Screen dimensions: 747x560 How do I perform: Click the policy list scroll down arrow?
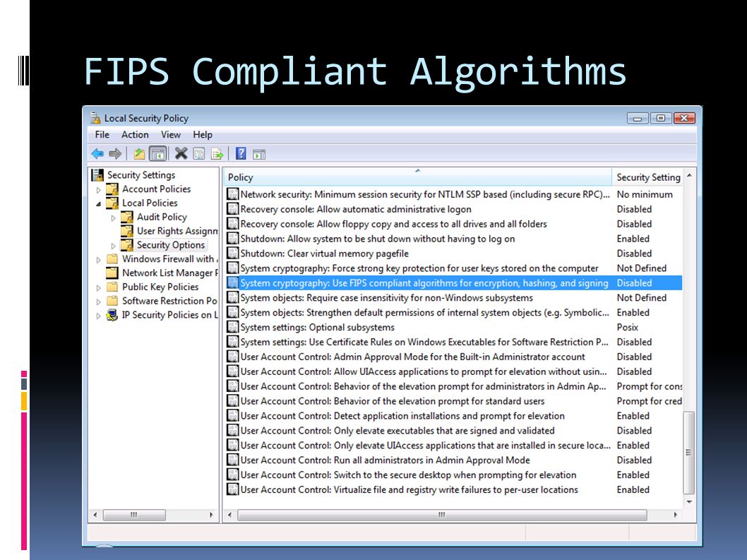point(689,502)
